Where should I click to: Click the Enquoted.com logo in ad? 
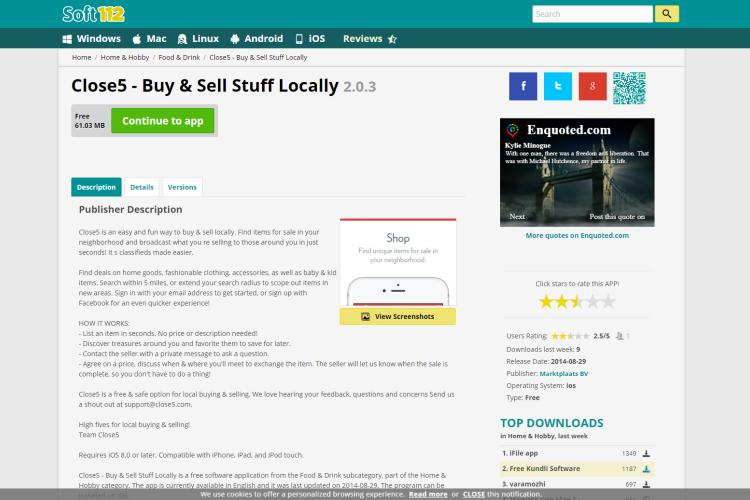[x=513, y=129]
